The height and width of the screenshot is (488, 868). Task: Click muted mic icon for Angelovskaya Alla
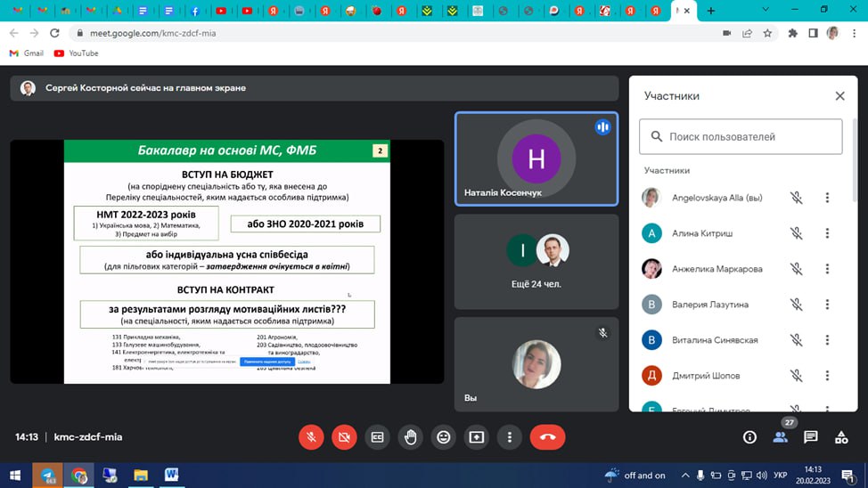tap(796, 198)
